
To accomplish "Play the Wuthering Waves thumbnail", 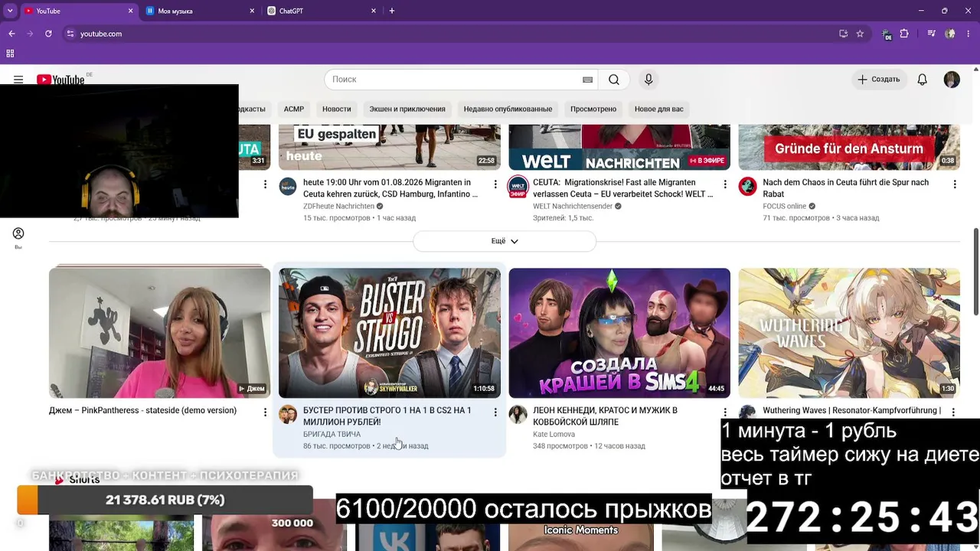I will pyautogui.click(x=849, y=333).
